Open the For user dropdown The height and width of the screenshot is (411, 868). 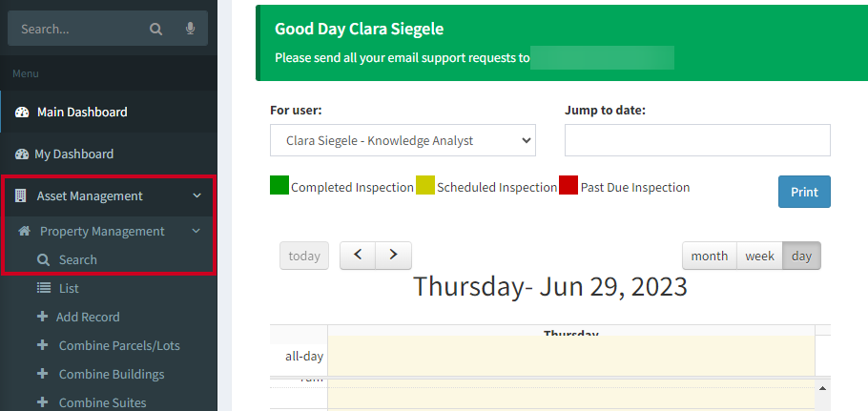pos(403,140)
